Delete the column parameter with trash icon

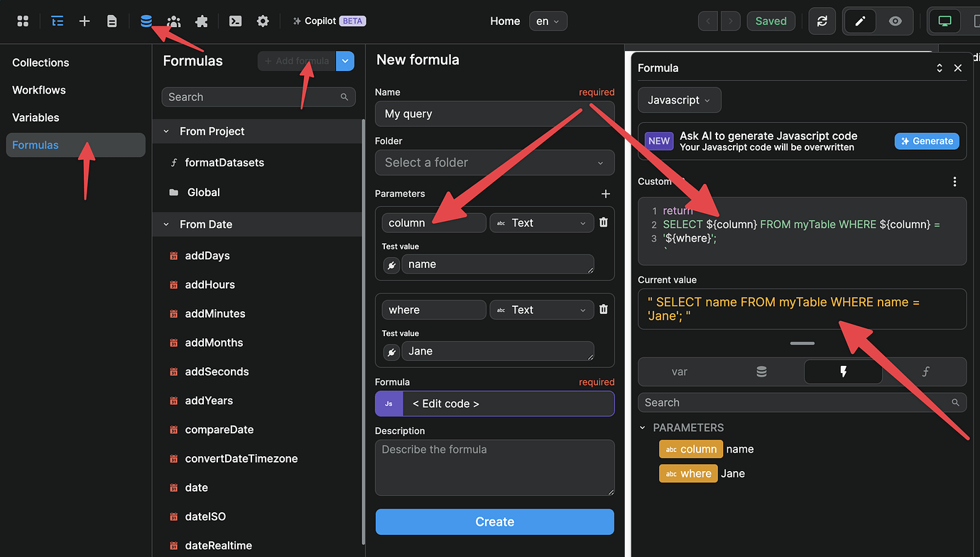point(604,222)
